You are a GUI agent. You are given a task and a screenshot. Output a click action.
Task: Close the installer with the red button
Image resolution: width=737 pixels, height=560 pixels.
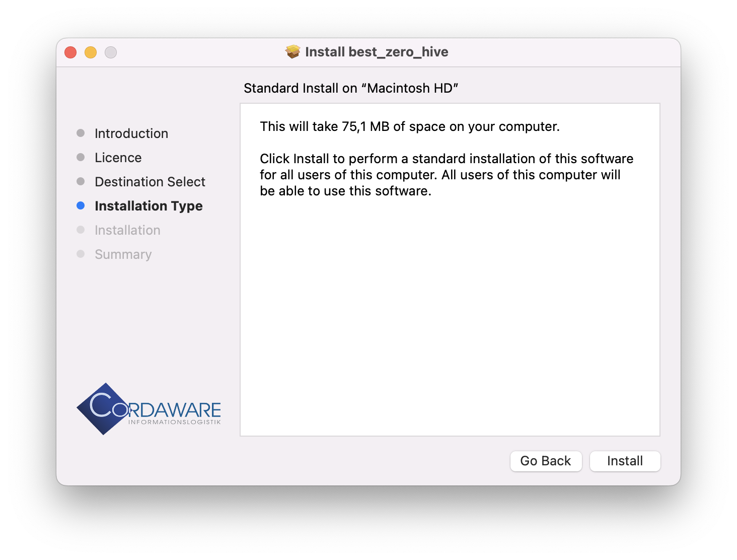pos(70,52)
